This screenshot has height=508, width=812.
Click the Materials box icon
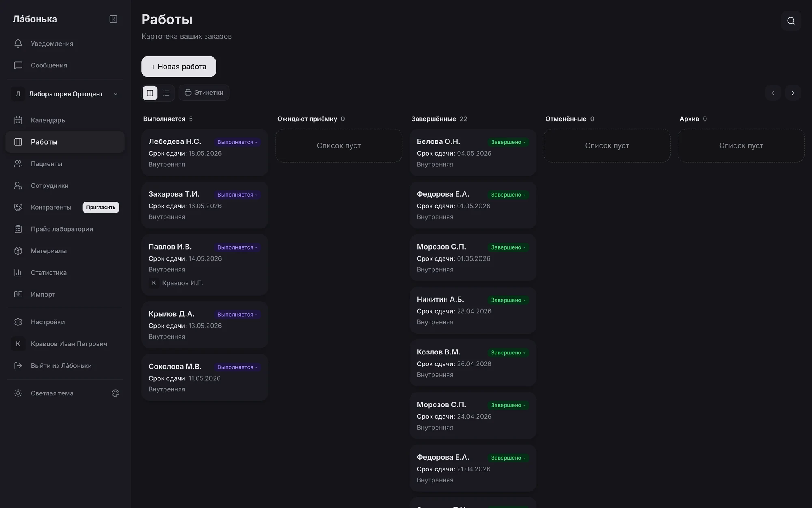point(18,251)
